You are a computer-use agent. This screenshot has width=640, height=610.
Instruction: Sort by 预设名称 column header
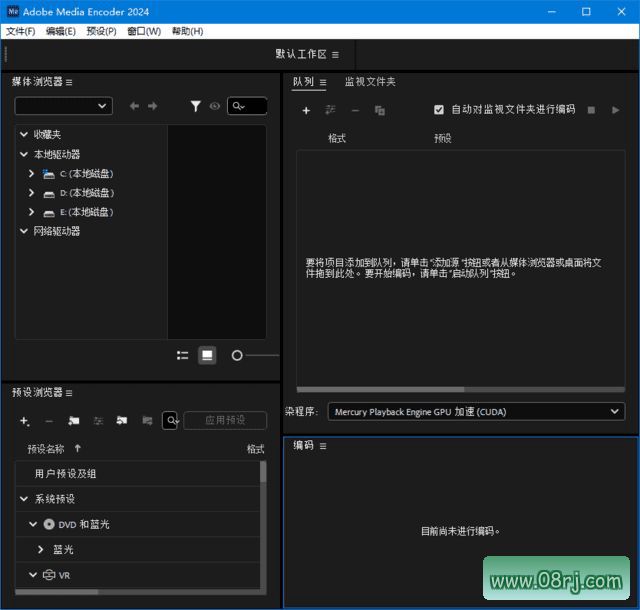(46, 449)
